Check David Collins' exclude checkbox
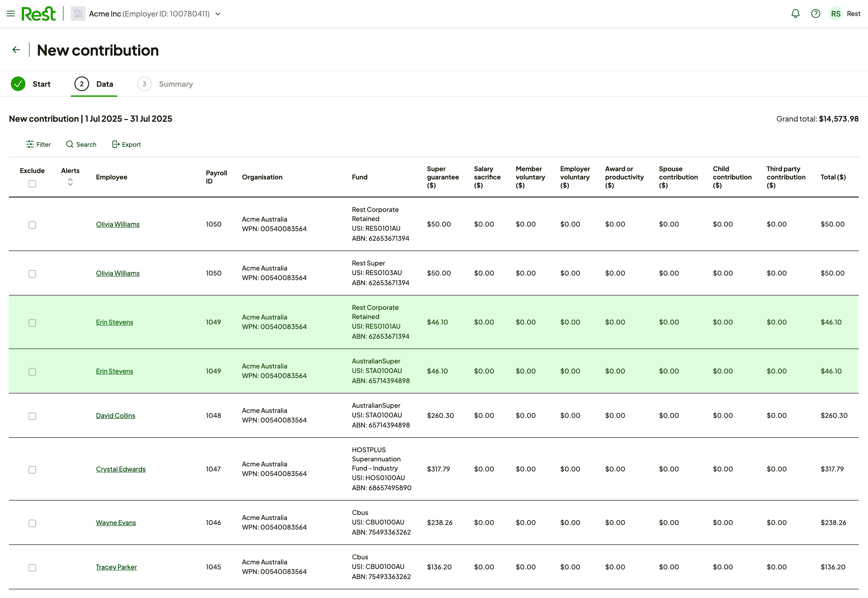This screenshot has height=598, width=868. [32, 416]
